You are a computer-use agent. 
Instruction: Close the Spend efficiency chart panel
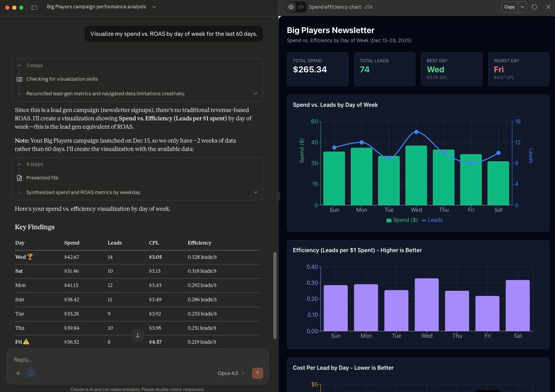click(548, 7)
